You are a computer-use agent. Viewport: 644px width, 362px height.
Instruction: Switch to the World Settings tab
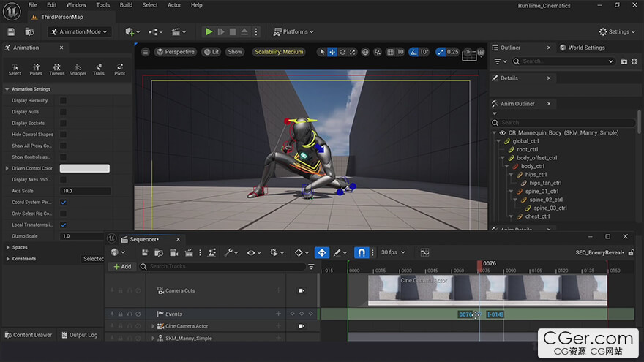585,48
